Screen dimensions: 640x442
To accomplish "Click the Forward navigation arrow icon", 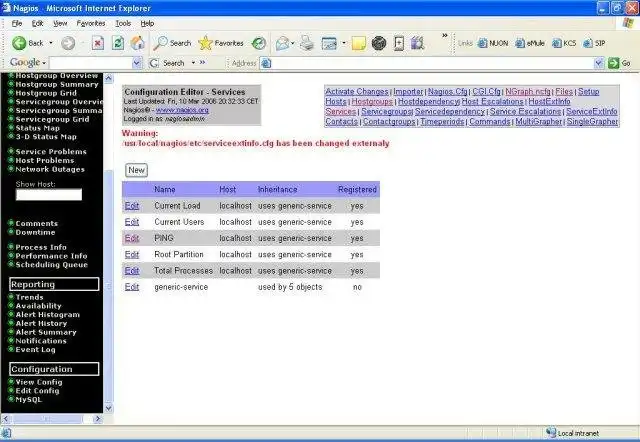I will tap(68, 43).
